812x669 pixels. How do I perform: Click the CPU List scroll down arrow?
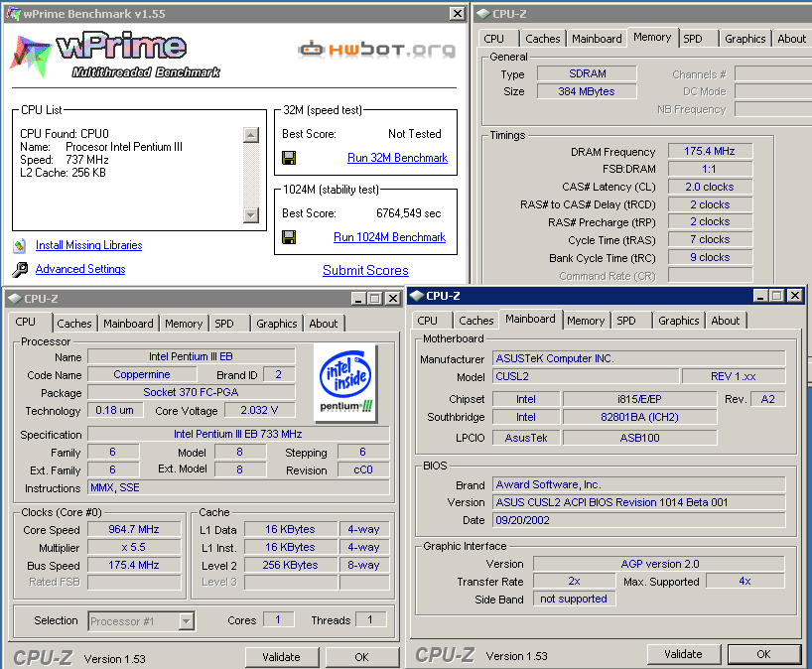(x=251, y=215)
